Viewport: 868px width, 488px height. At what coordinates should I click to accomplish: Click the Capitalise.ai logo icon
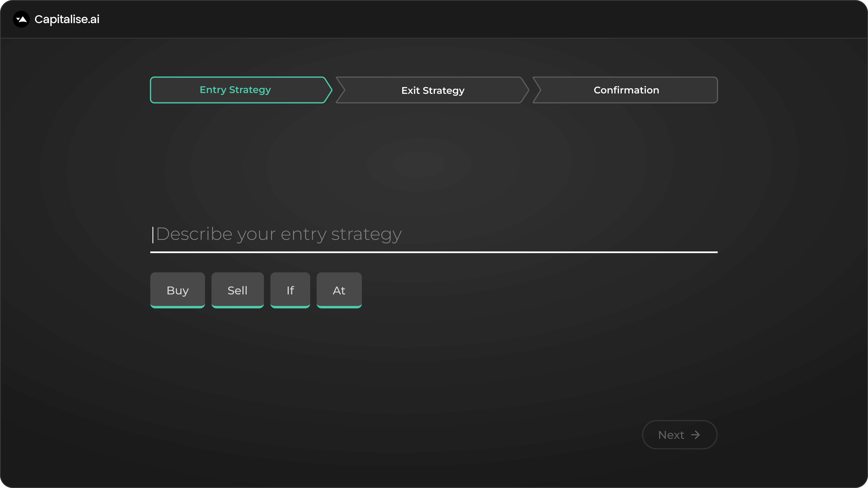(x=21, y=19)
